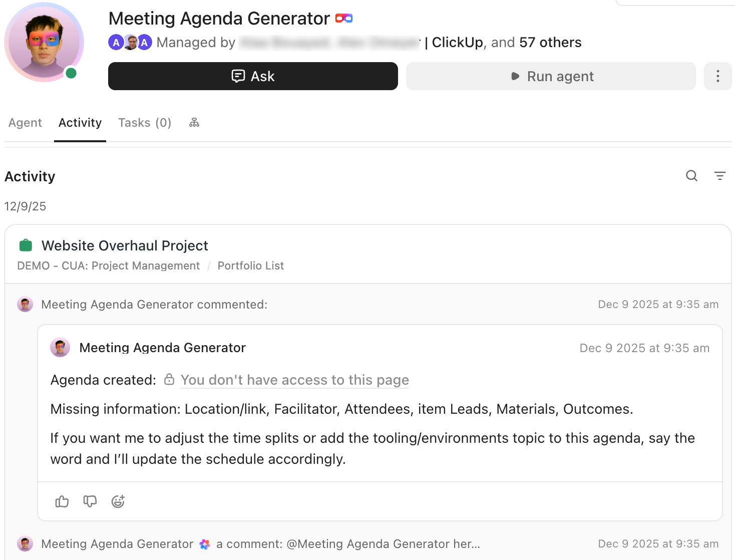
Task: Click the green briefcase icon for Website Overhaul Project
Action: coord(25,245)
